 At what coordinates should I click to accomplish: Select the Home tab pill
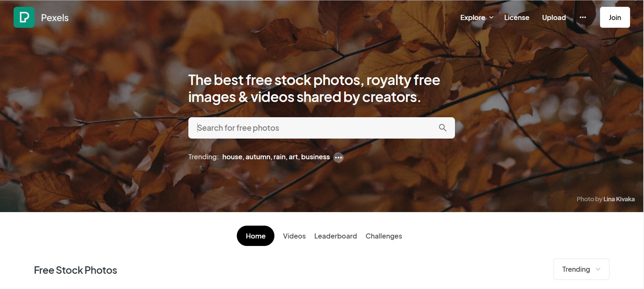tap(255, 236)
